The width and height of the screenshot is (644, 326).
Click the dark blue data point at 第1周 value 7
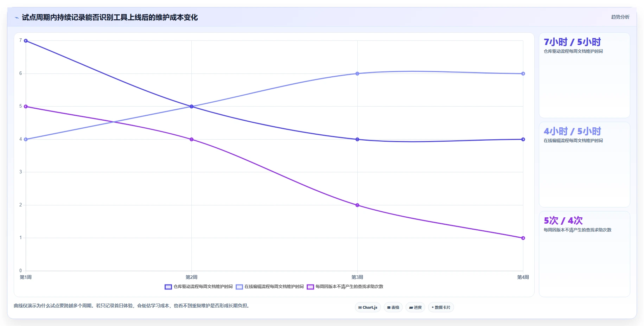click(26, 41)
